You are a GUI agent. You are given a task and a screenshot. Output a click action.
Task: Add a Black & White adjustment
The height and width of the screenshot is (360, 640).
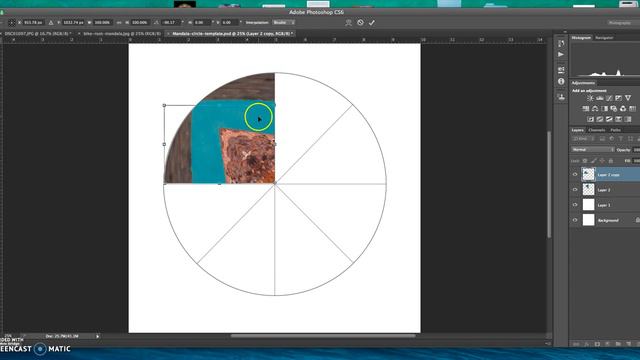pyautogui.click(x=604, y=109)
